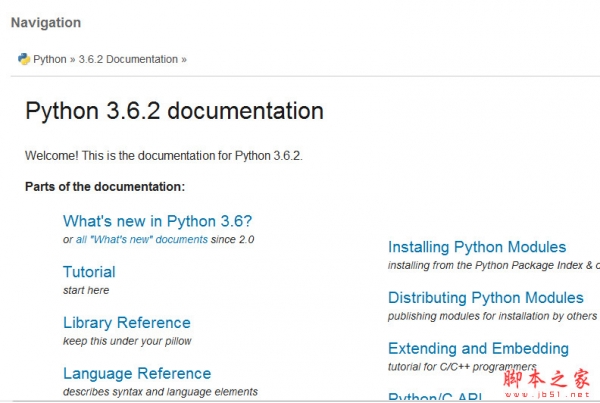Click 'publishing modules for installation by others' text
Screen dimensions: 600x403
[x=492, y=316]
